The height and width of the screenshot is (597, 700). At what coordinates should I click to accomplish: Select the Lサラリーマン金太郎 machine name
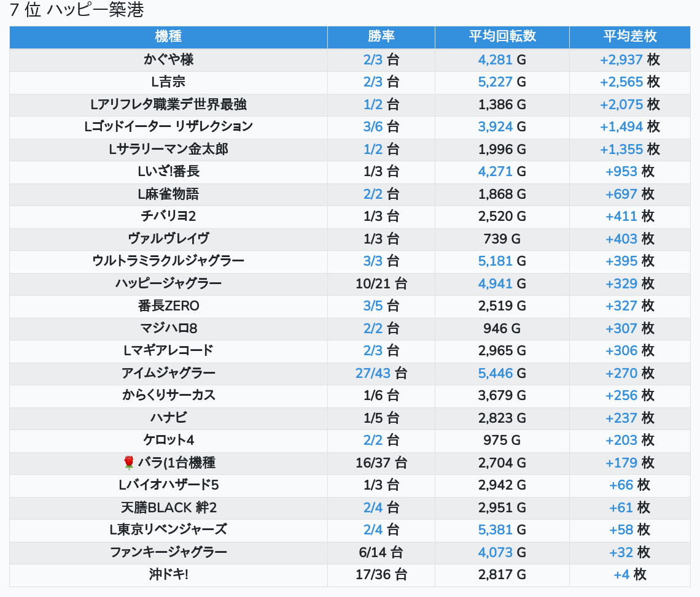click(168, 149)
